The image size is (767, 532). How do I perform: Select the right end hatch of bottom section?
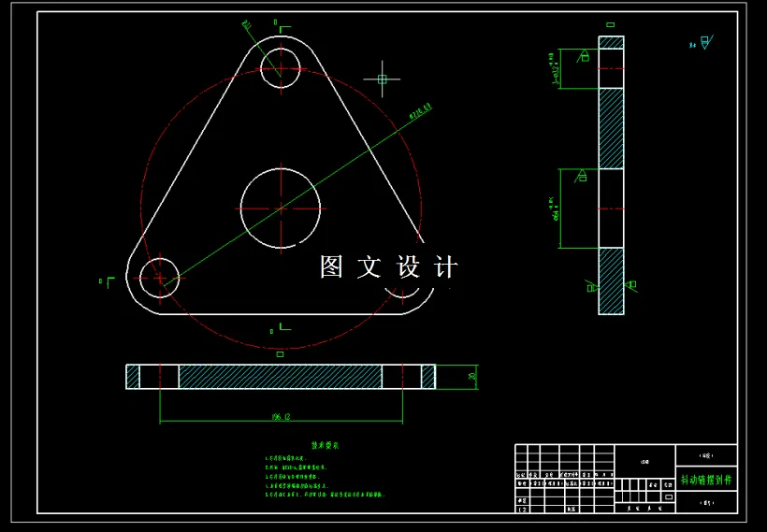coord(428,377)
